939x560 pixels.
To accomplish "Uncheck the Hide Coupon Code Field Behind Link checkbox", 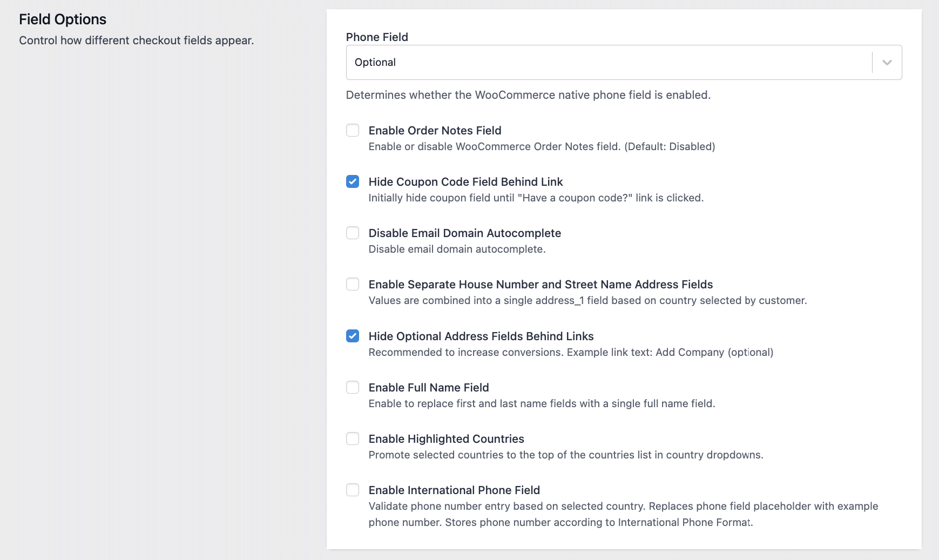I will tap(353, 181).
